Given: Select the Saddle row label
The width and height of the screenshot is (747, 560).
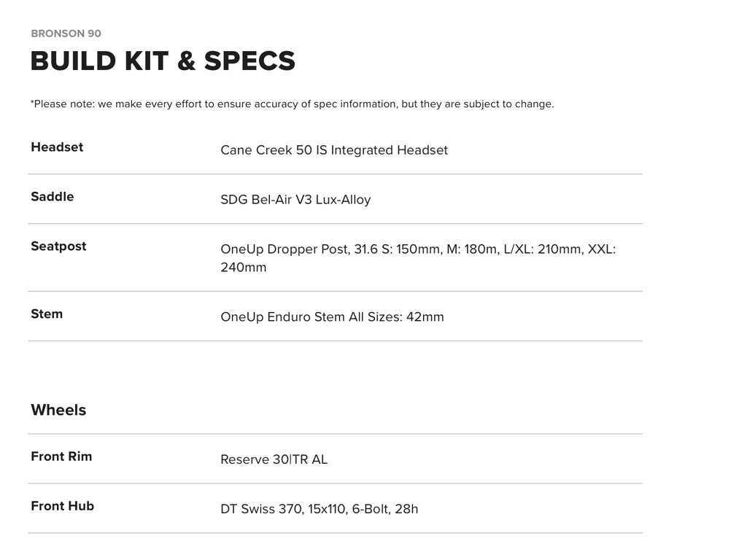Looking at the screenshot, I should tap(52, 197).
